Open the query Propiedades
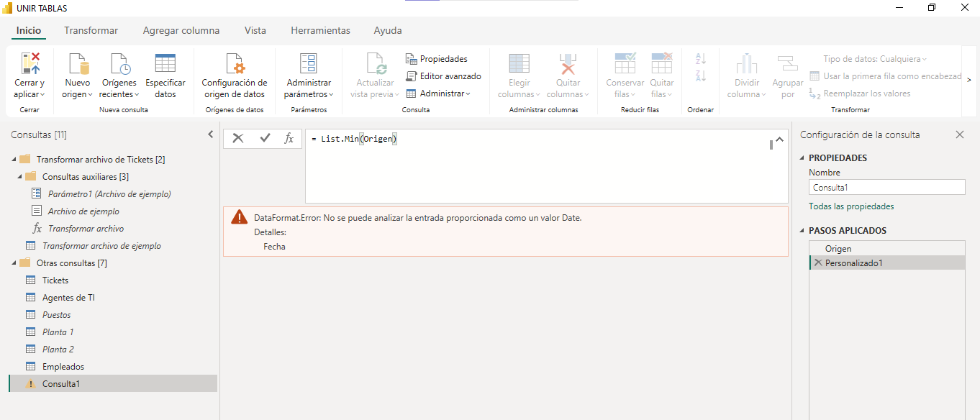 pos(436,59)
